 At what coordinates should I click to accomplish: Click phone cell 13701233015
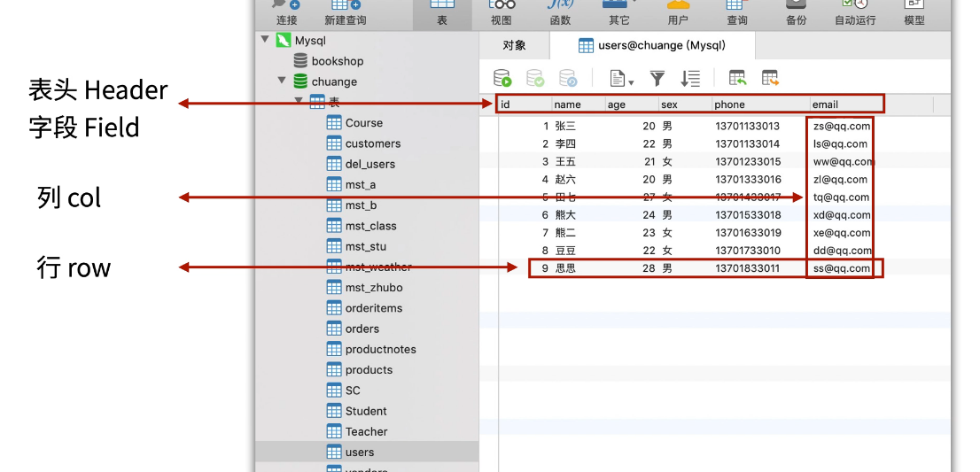tap(748, 162)
